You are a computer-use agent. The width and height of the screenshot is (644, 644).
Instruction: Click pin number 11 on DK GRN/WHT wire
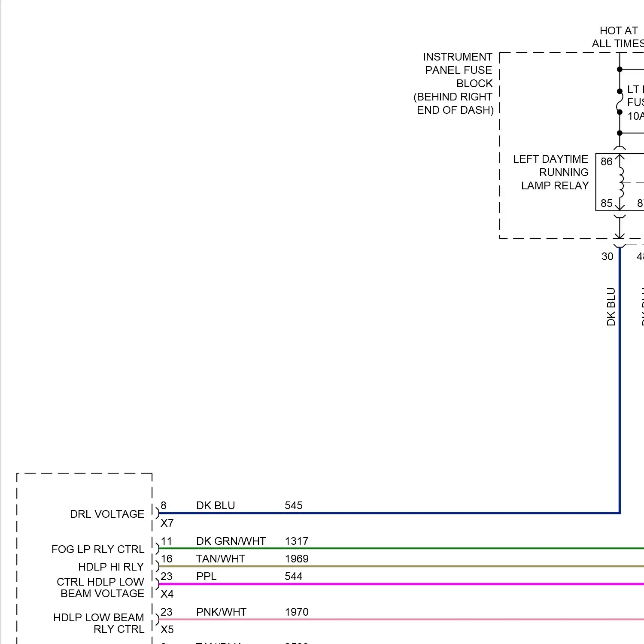167,541
